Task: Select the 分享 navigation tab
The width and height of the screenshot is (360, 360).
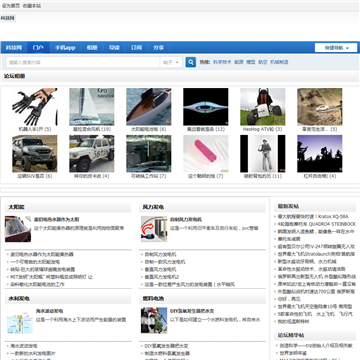Action: [158, 48]
